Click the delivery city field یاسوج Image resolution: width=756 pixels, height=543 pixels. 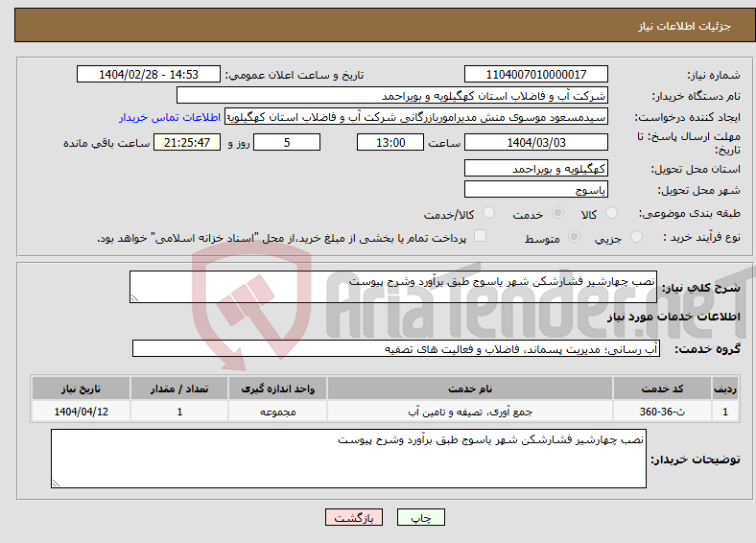coord(536,189)
